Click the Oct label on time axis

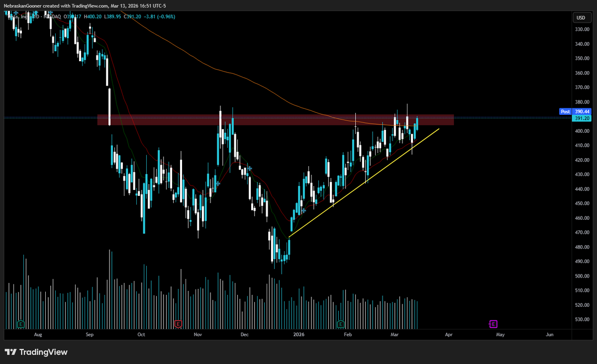141,335
